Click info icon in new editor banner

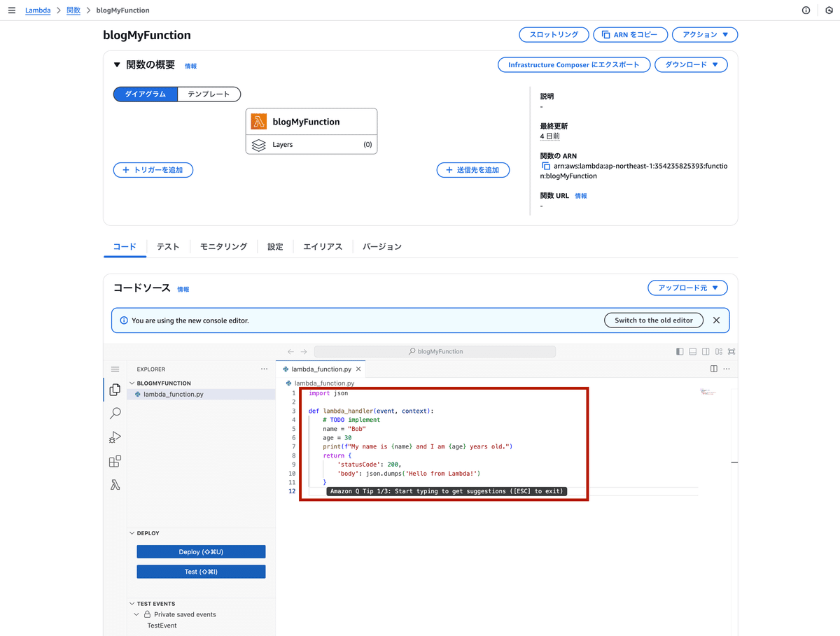point(124,320)
